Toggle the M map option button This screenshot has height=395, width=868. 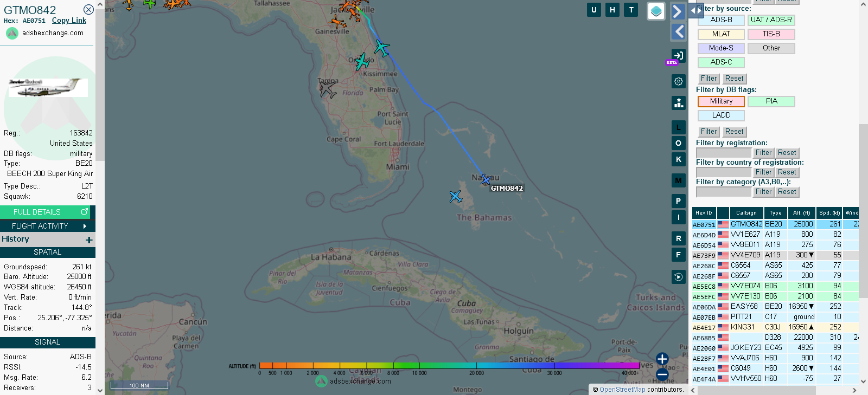(678, 180)
